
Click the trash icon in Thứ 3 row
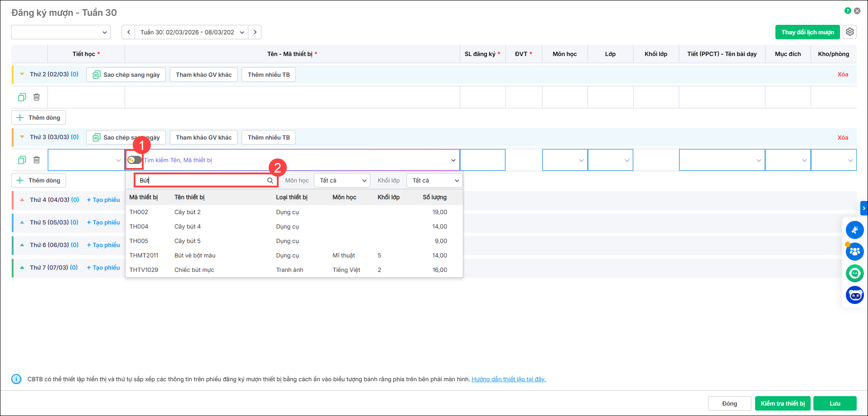click(37, 160)
